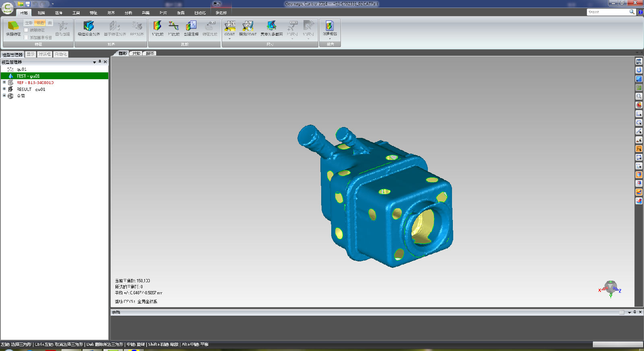644x351 pixels.
Task: Open the 对齐 ribbon tab
Action: 111,13
